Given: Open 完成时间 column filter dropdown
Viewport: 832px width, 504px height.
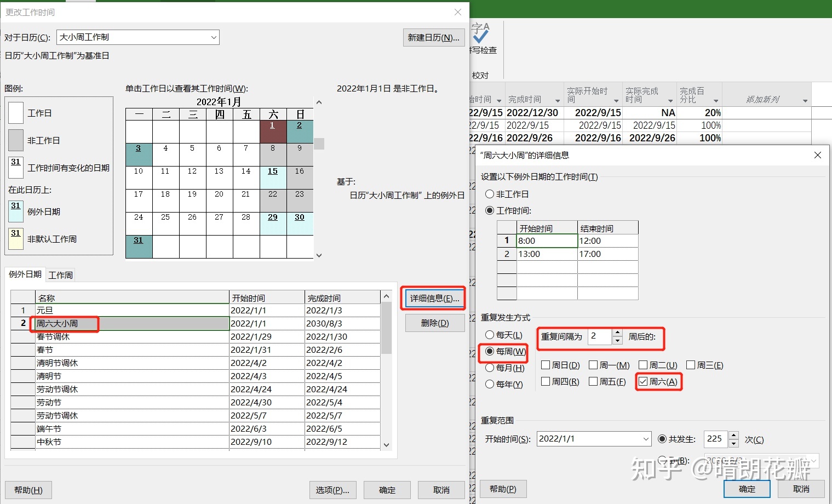Looking at the screenshot, I should click(558, 101).
